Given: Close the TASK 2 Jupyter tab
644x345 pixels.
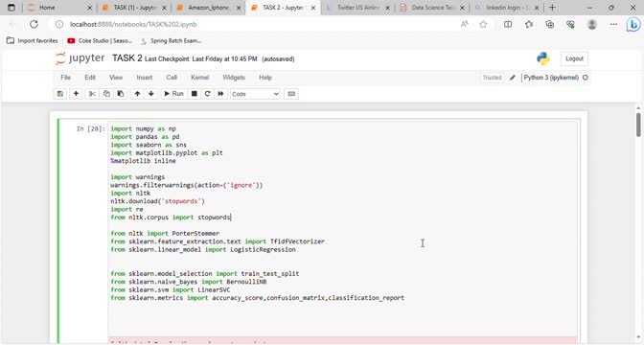Looking at the screenshot, I should tap(313, 8).
